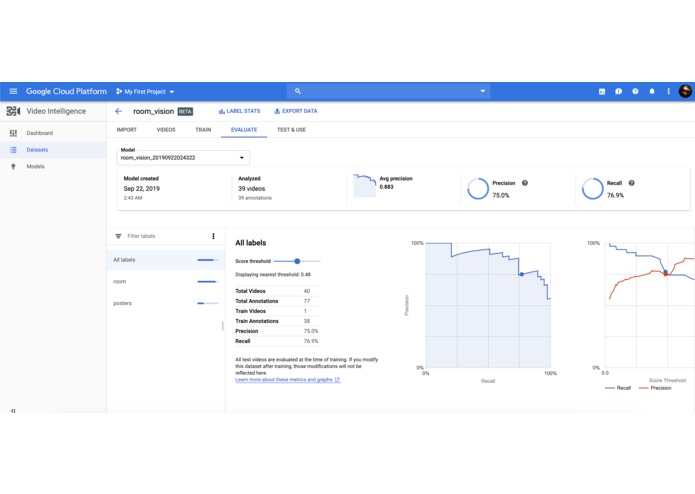
Task: Click the Datasets list icon
Action: [13, 150]
